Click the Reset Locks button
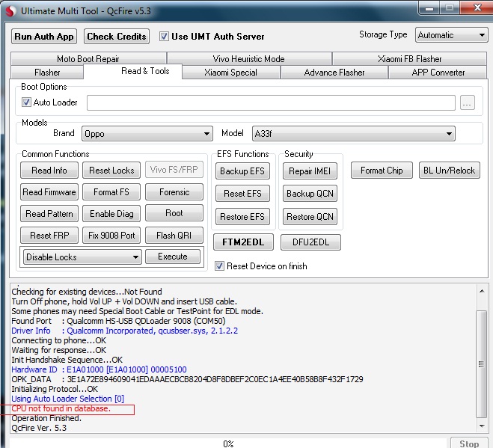The height and width of the screenshot is (448, 493). click(111, 171)
